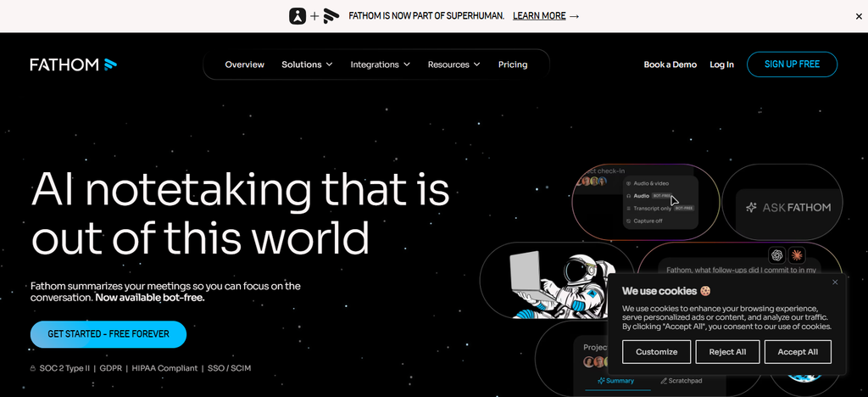Click the 'HIPAA Compliant' text
The height and width of the screenshot is (397, 868).
[x=164, y=368]
